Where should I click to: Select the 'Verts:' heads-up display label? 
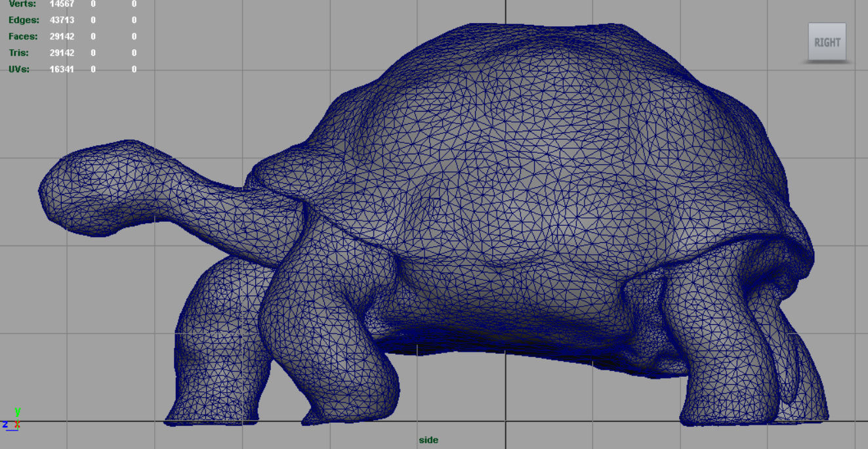pos(23,4)
